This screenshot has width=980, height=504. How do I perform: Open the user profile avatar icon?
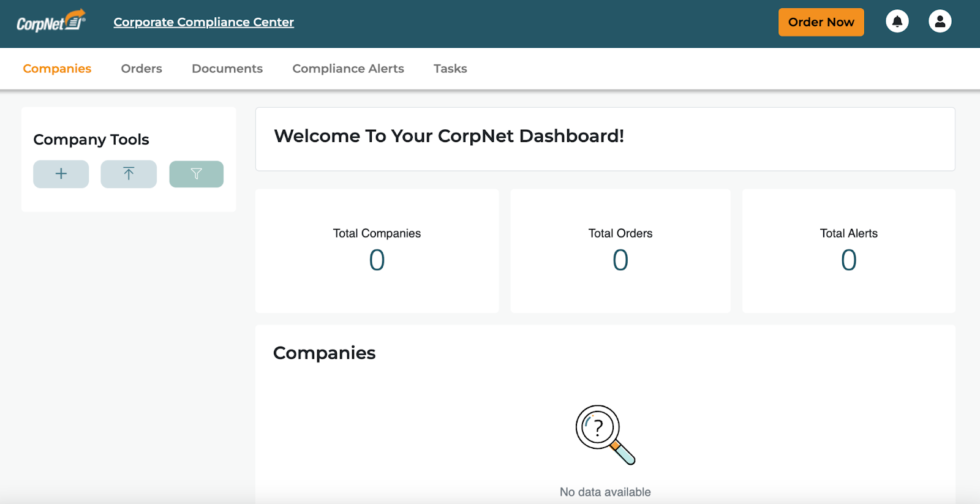940,21
